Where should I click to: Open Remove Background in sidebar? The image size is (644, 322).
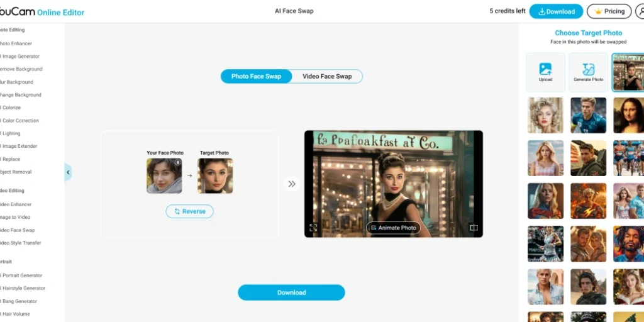point(21,69)
